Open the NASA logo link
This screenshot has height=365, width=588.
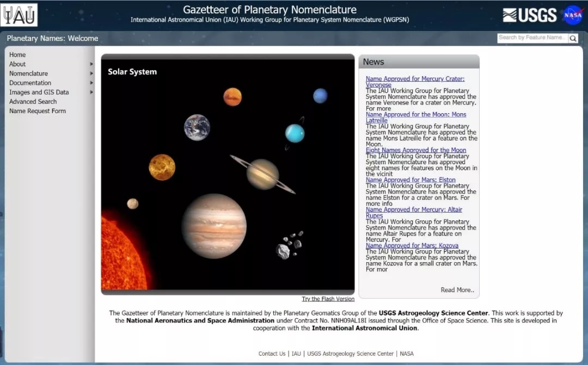(573, 15)
